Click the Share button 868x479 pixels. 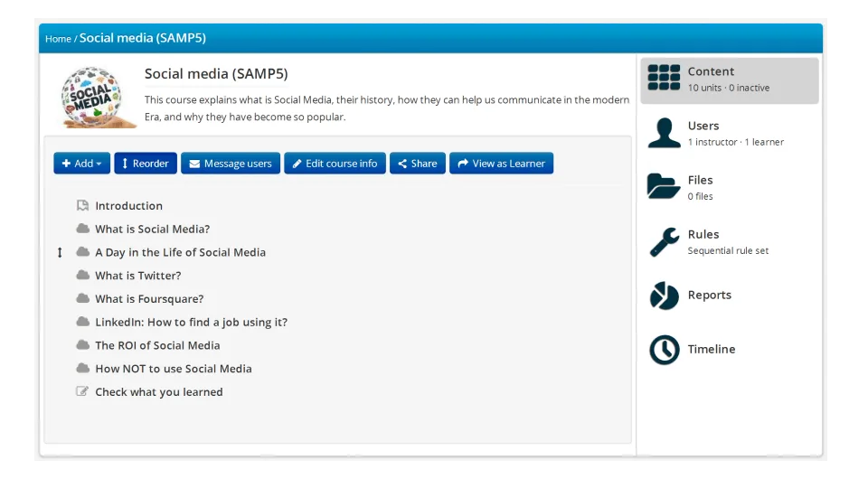pos(418,164)
